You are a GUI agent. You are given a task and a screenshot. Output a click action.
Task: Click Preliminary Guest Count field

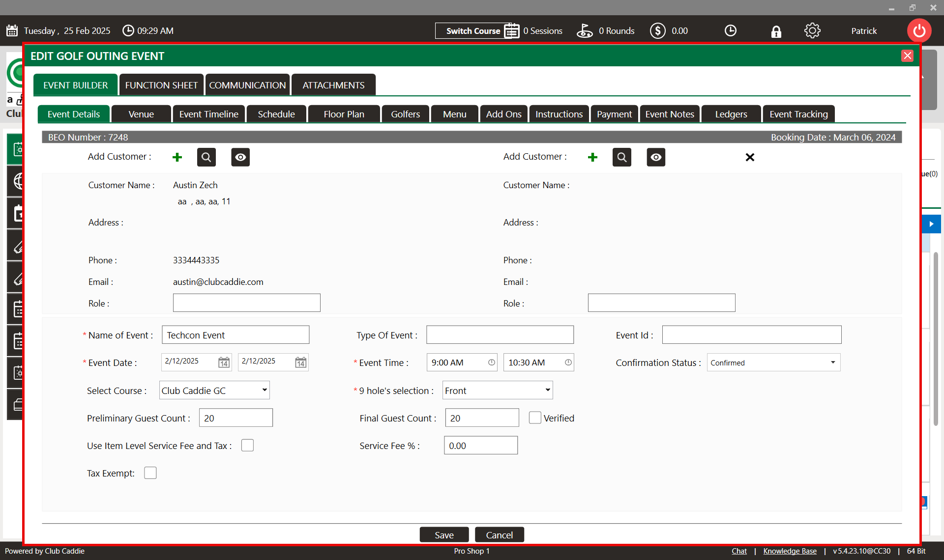236,418
